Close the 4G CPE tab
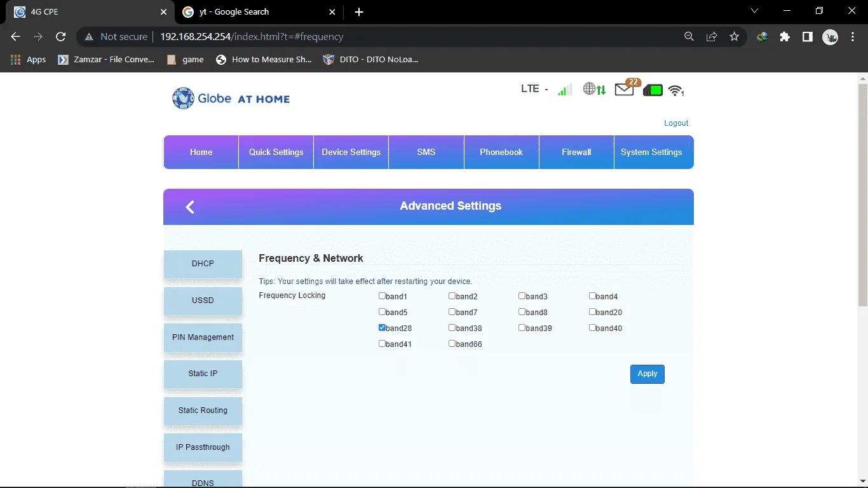The image size is (868, 488). [x=164, y=12]
